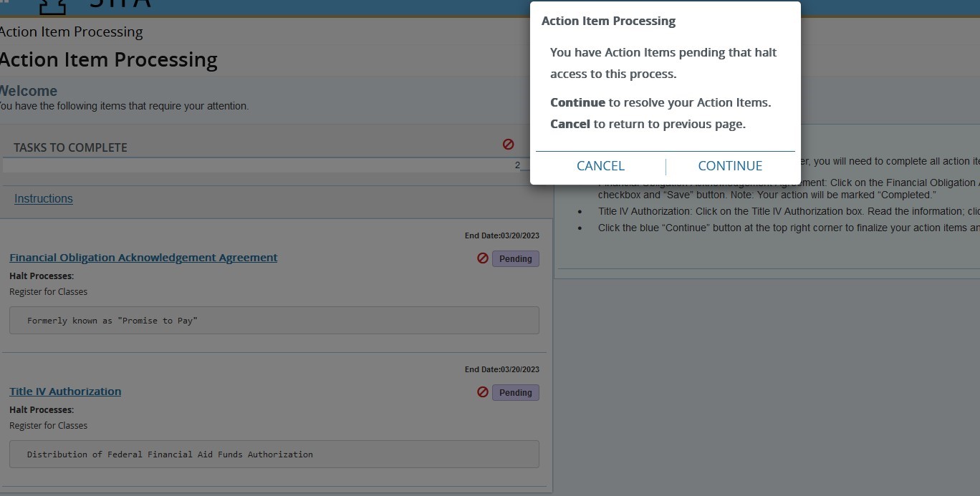
Task: Click the Federal Financial Aid Funds description box
Action: pyautogui.click(x=274, y=454)
